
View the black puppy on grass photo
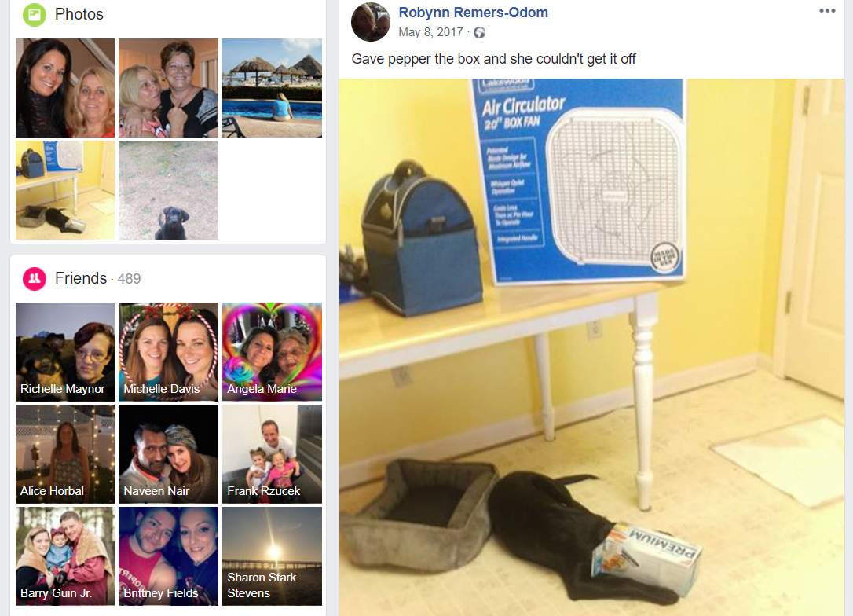click(169, 190)
